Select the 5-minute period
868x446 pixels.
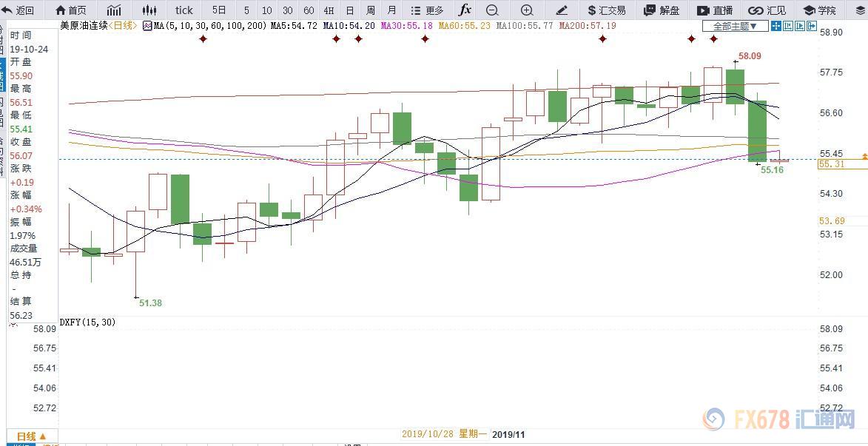click(246, 10)
